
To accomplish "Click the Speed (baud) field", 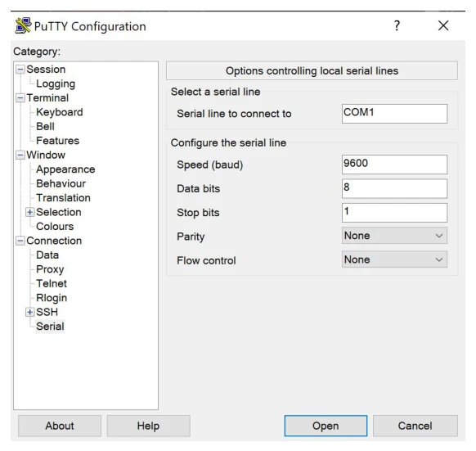I will (394, 165).
